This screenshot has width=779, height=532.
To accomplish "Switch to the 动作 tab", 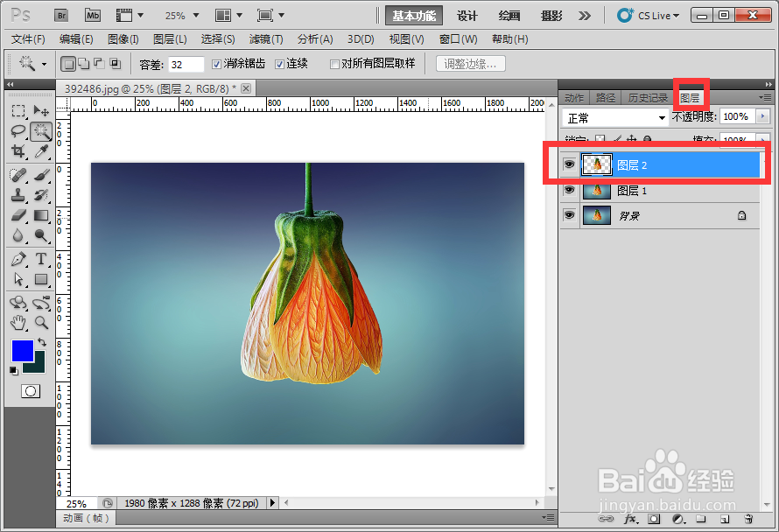I will click(574, 98).
